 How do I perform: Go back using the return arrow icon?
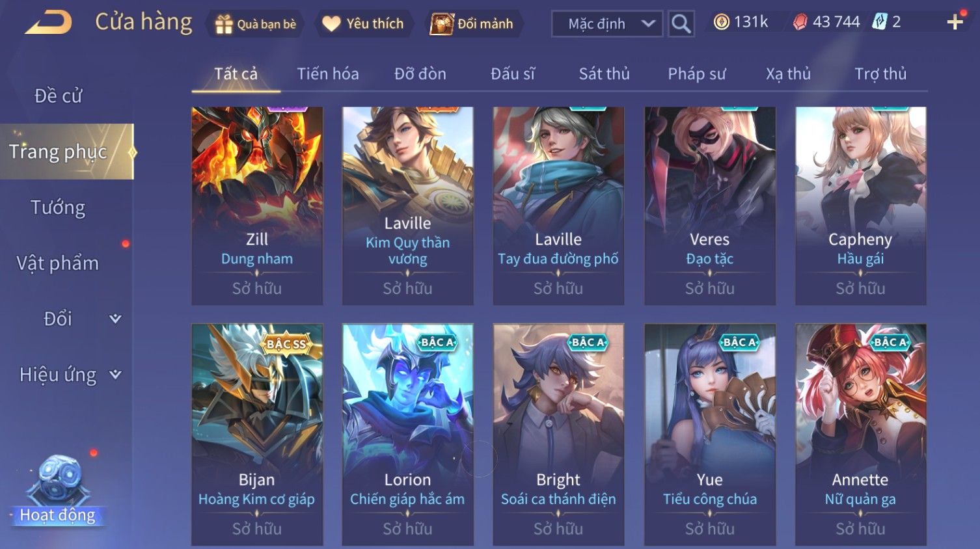tap(48, 22)
